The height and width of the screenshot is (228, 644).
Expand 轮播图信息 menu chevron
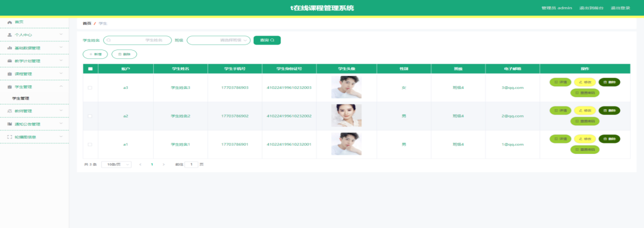pyautogui.click(x=61, y=136)
